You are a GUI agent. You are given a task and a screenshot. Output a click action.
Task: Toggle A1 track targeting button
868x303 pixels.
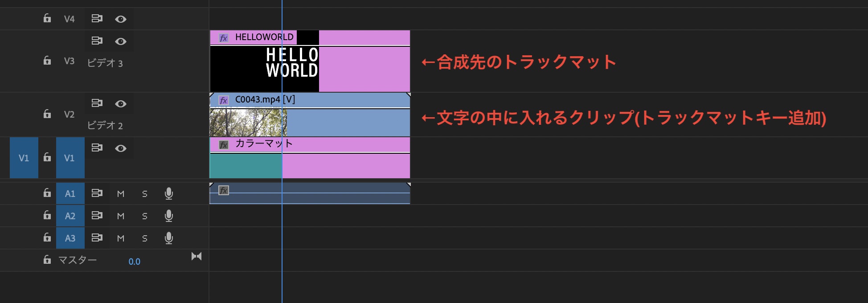[70, 193]
